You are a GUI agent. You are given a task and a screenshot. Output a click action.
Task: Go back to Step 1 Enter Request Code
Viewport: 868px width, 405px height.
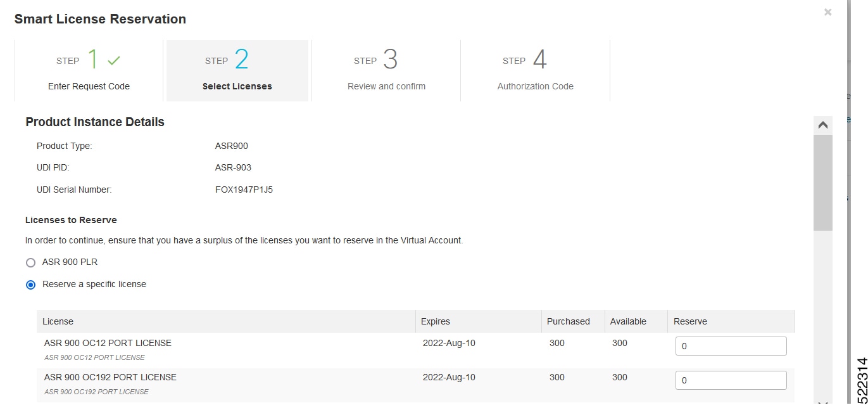coord(89,70)
